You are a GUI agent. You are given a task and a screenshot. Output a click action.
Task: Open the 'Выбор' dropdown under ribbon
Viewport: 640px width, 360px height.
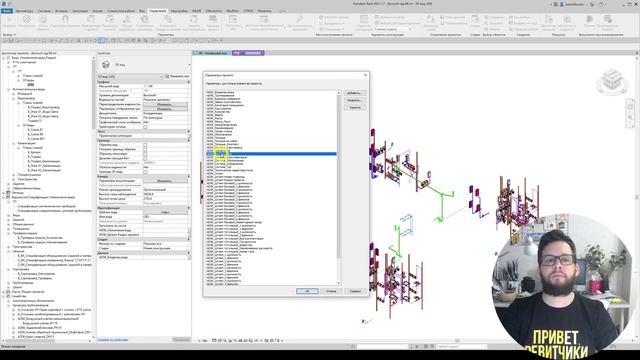coord(9,35)
